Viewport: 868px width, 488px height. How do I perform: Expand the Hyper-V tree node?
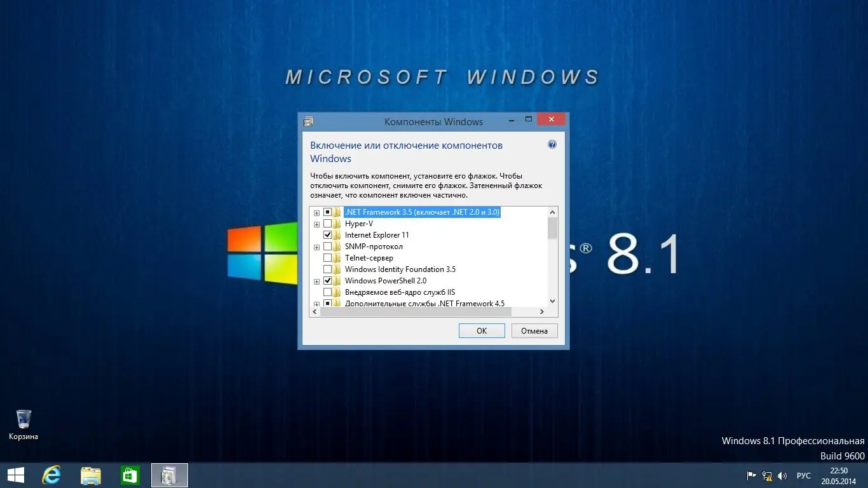tap(317, 224)
